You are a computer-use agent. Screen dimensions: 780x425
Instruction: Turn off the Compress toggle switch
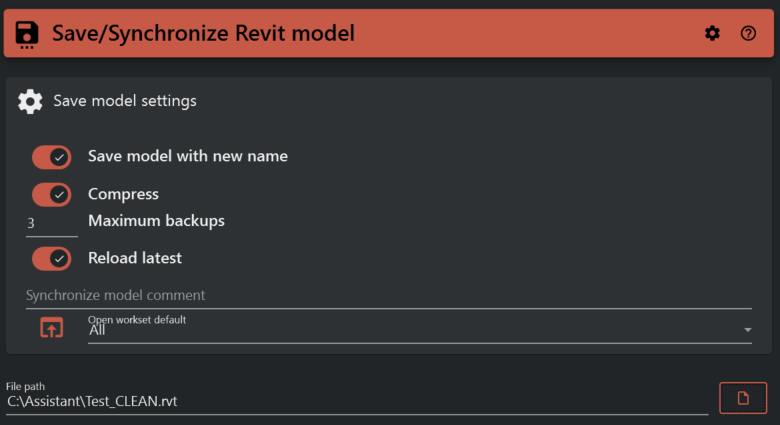pos(51,194)
